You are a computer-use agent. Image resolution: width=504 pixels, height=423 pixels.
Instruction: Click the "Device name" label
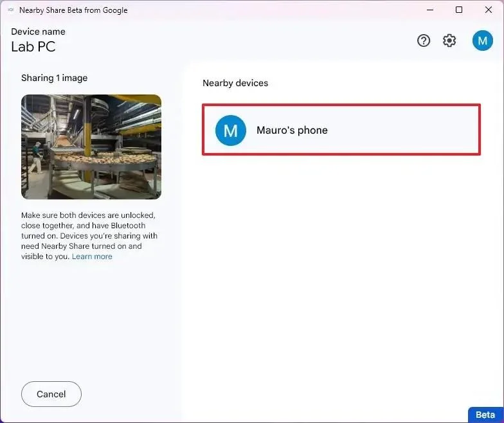tap(38, 32)
